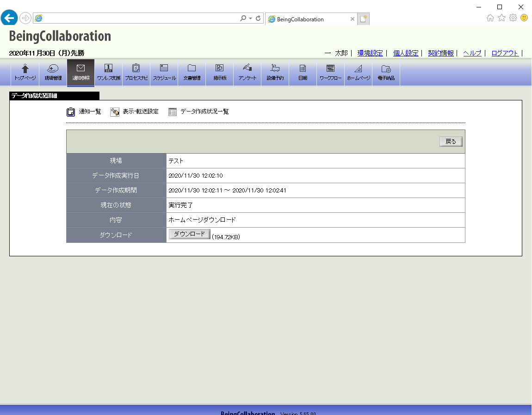
Task: Click the browser forward arrow
Action: coord(25,18)
